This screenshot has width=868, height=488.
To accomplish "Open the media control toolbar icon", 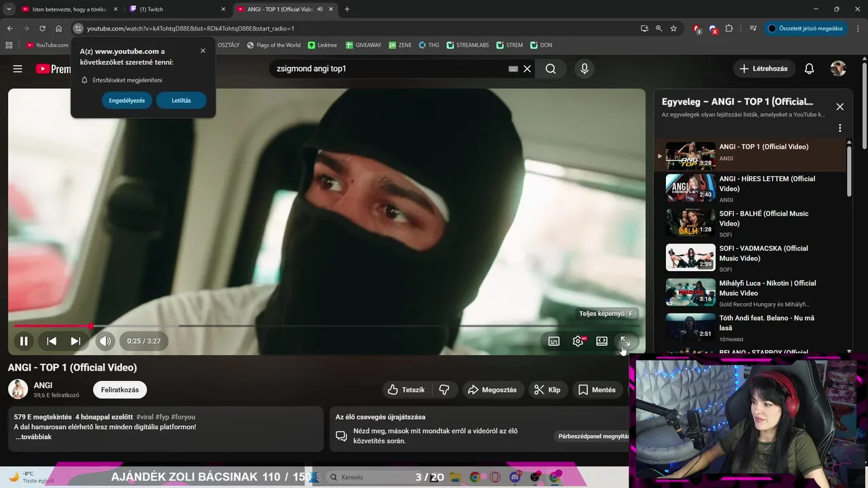I will (753, 28).
